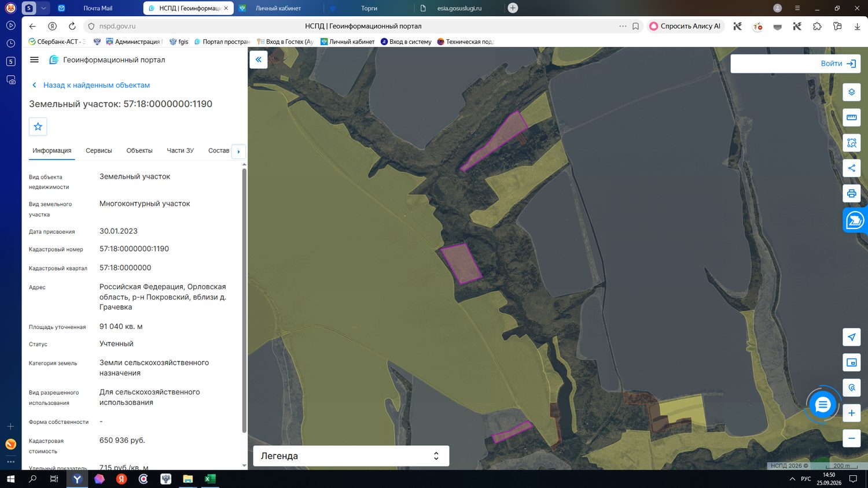
Task: Locate my position with navigation arrow
Action: (x=851, y=337)
